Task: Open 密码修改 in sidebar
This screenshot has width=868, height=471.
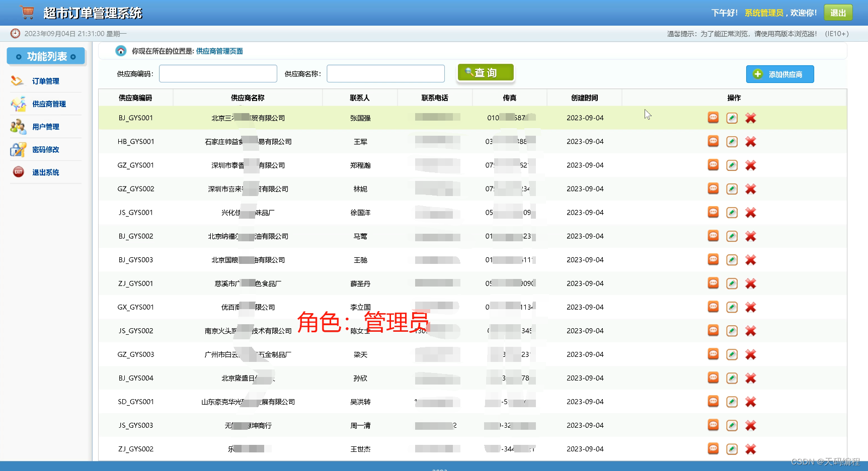Action: (x=45, y=150)
